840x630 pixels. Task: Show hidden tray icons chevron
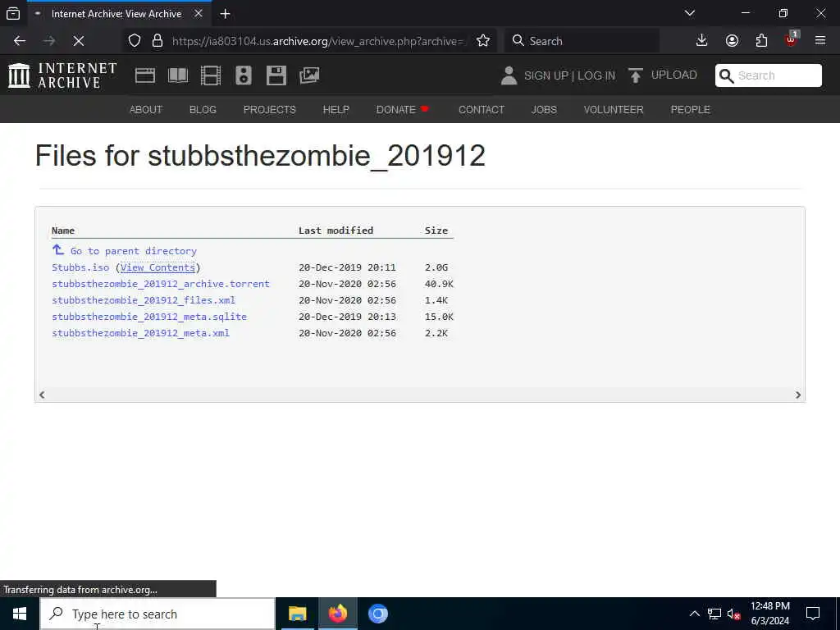point(694,614)
